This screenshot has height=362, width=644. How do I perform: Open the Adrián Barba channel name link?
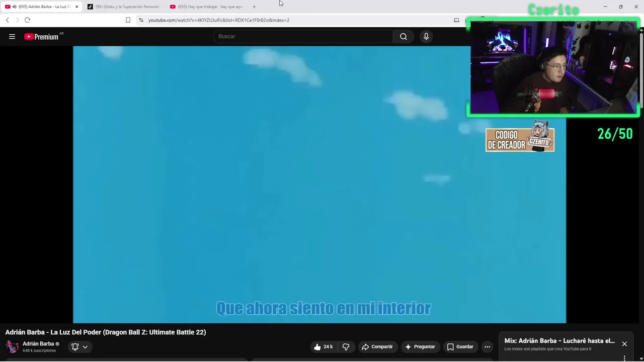pos(38,344)
